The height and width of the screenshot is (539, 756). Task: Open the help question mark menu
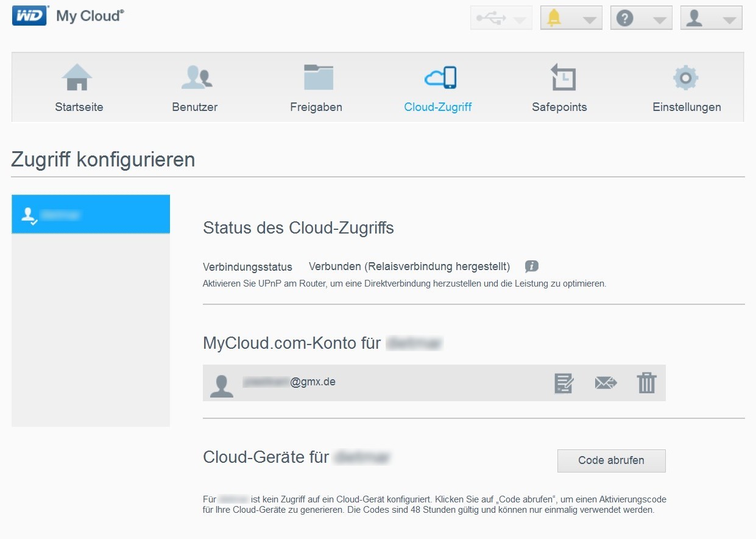(641, 18)
